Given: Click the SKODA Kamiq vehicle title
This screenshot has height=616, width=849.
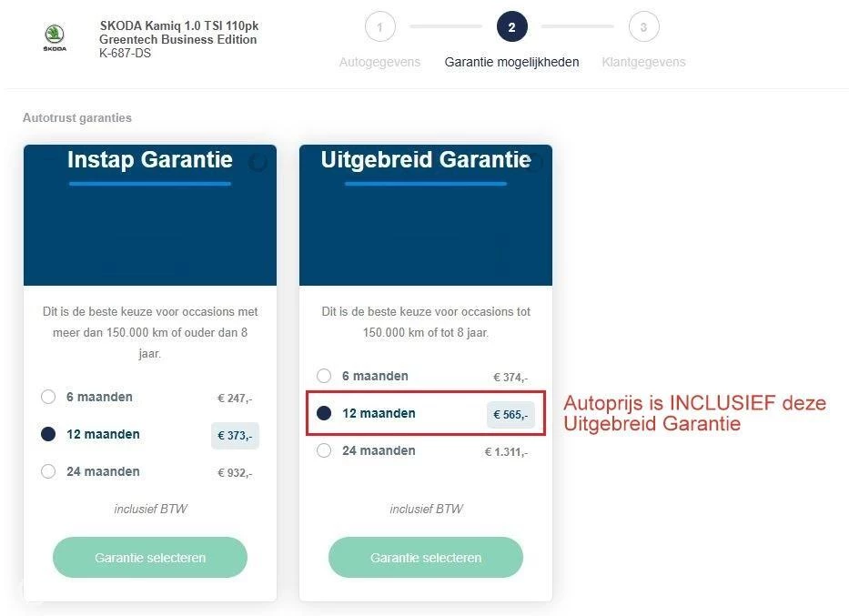Looking at the screenshot, I should pyautogui.click(x=178, y=33).
